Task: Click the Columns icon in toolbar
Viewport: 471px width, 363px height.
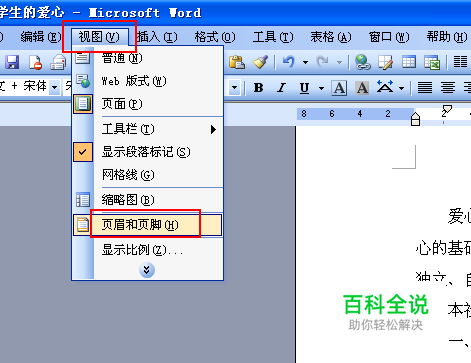Action: pyautogui.click(x=460, y=62)
